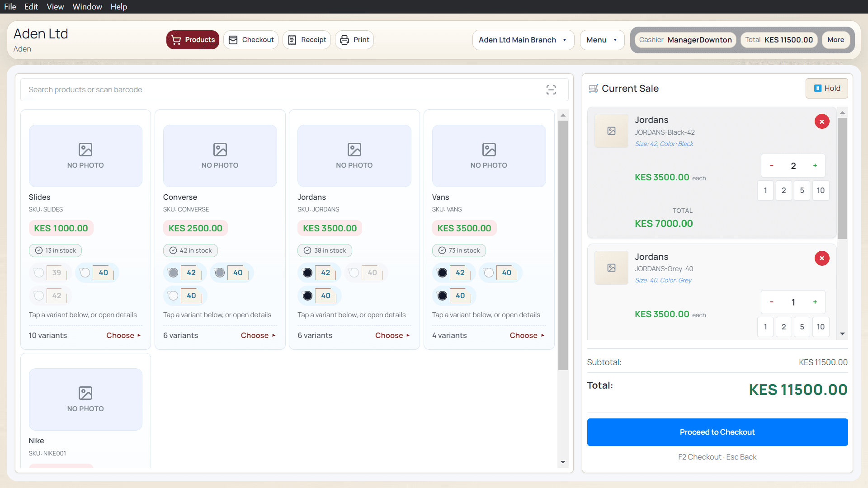Click Jordans Black-42 cart item image icon

[x=611, y=131]
